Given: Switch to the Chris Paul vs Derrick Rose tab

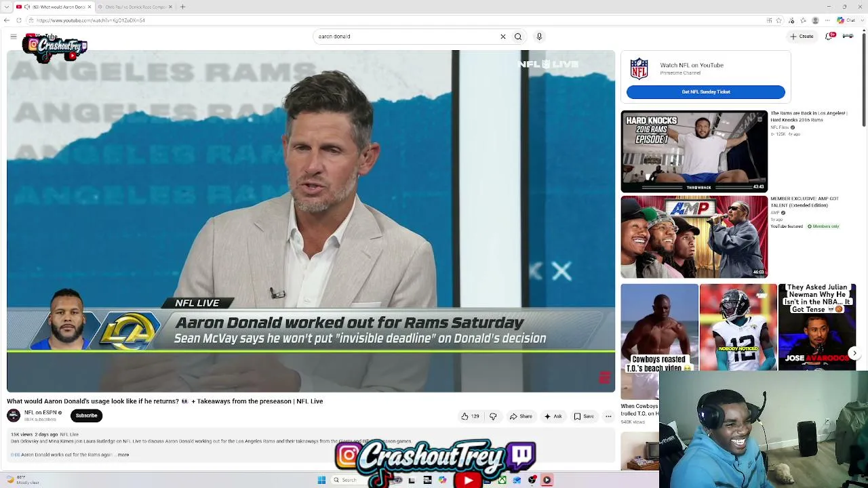Looking at the screenshot, I should [x=135, y=7].
